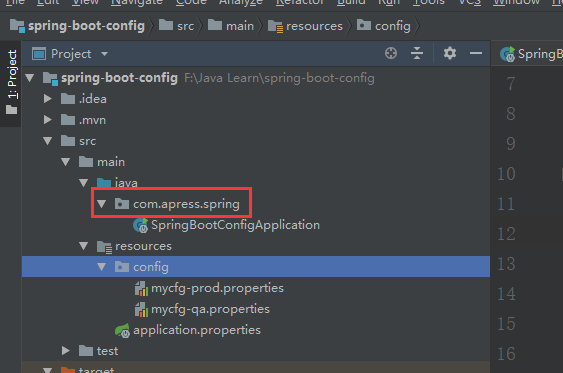Expand the test folder
Screen dimensions: 563x373
65,351
